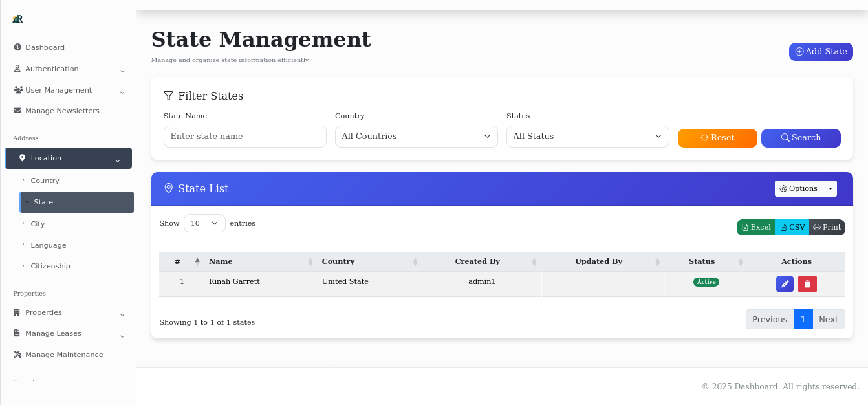Open Manage Maintenance via the wrench icon
The height and width of the screenshot is (405, 868).
[x=16, y=355]
